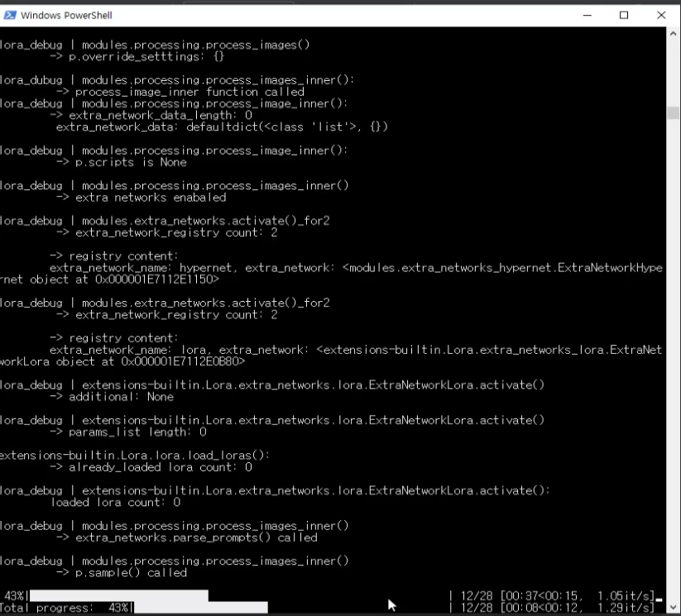Click the 'extra_network_name: lora' line
Screen dimensions: 681x616
pos(356,350)
